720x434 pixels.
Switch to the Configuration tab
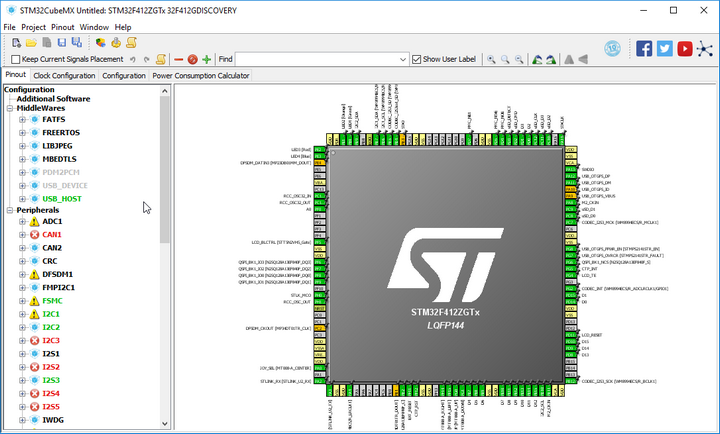pyautogui.click(x=124, y=75)
